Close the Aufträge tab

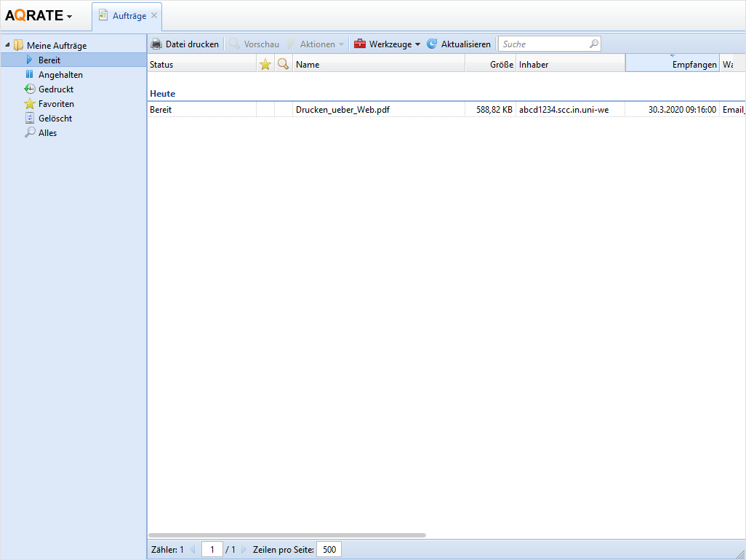click(x=154, y=15)
